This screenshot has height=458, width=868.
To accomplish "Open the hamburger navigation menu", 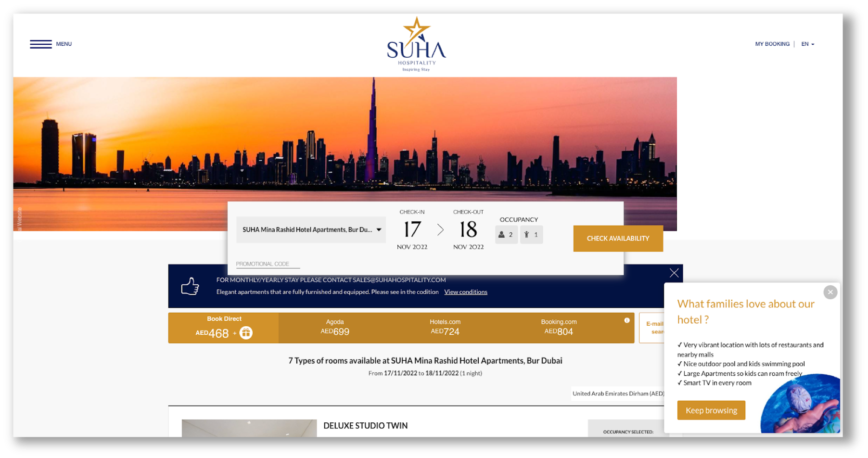I will coord(41,44).
